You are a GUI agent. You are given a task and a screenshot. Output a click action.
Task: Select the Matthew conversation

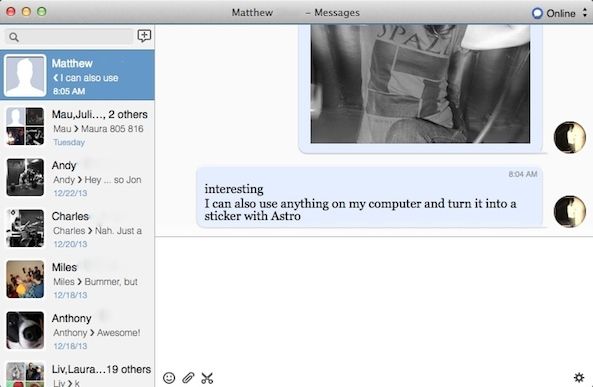point(77,75)
